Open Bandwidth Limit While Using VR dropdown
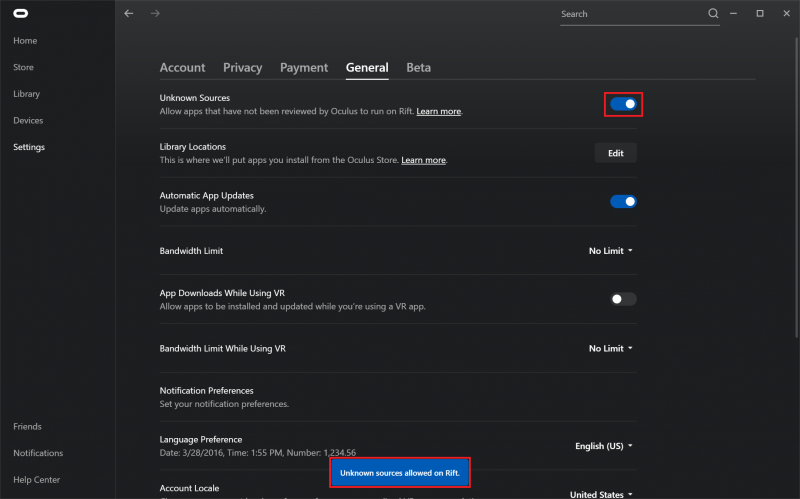 click(x=611, y=348)
